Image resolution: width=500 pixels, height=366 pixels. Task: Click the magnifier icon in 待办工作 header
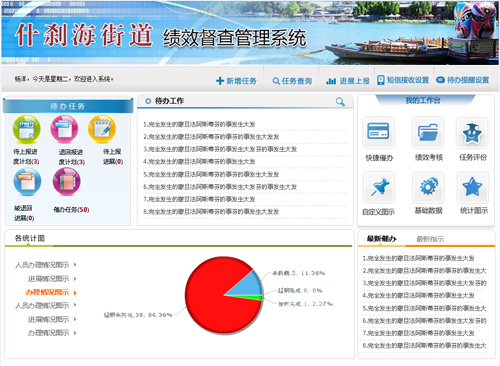click(340, 102)
